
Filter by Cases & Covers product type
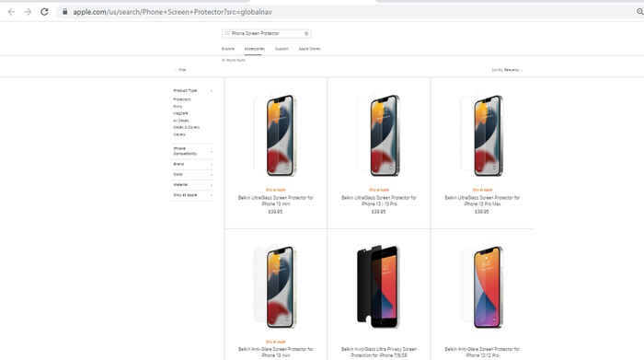pos(187,127)
